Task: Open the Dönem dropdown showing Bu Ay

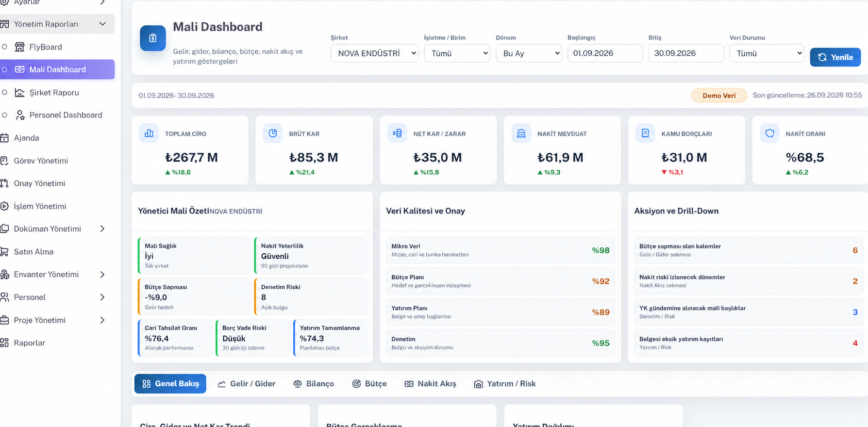Action: pos(529,53)
